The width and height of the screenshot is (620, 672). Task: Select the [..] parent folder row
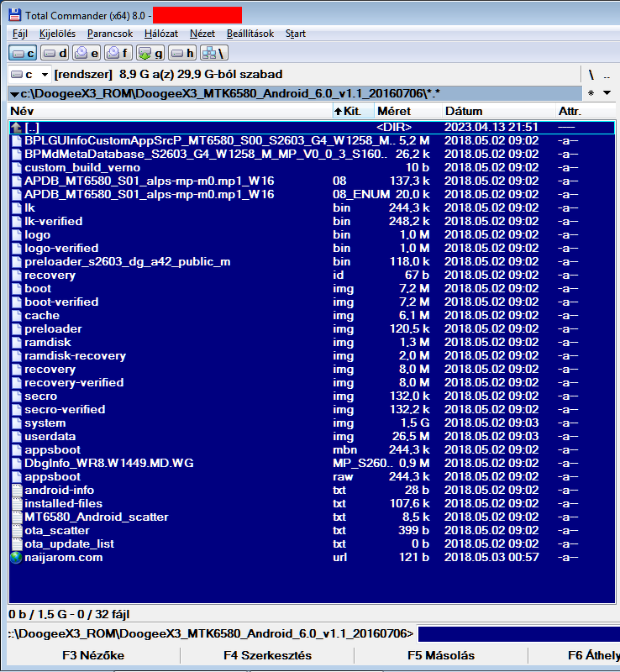[x=313, y=128]
